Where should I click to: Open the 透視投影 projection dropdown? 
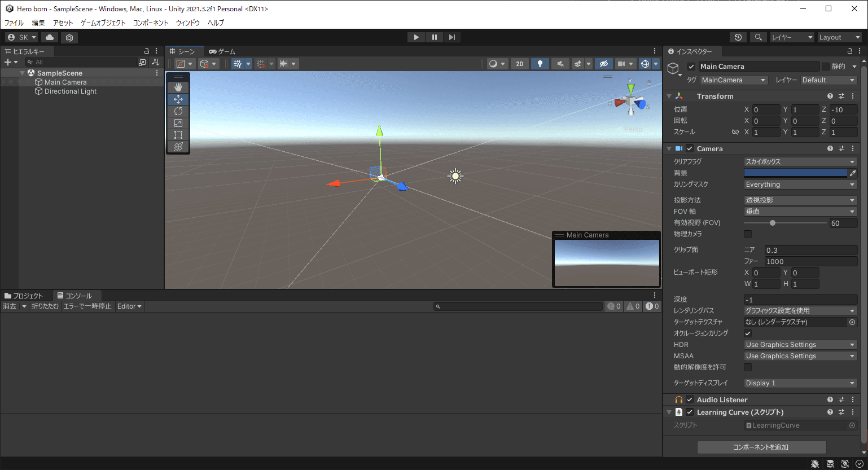(800, 200)
